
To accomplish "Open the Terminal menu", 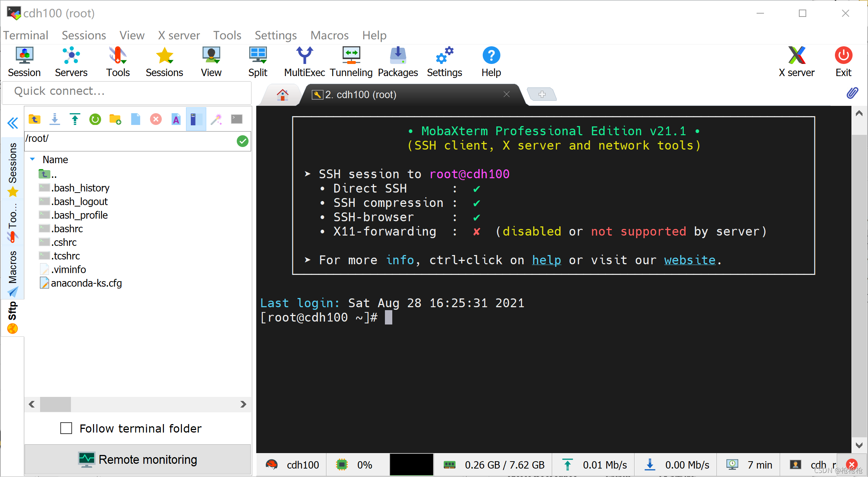I will [26, 35].
